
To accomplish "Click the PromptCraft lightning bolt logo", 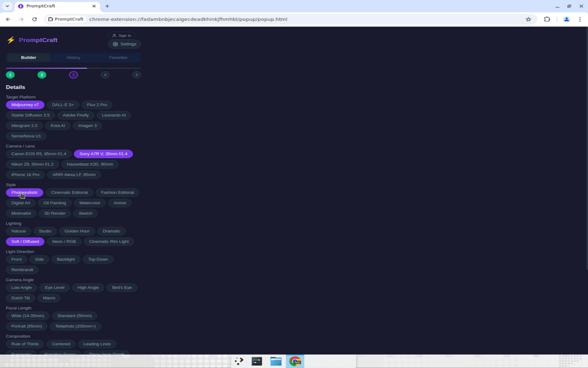I will (11, 40).
